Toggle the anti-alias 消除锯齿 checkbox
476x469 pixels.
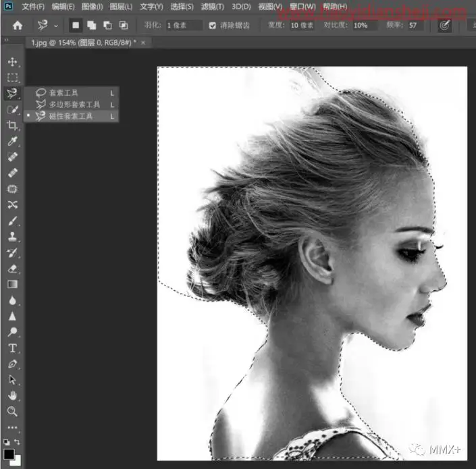point(213,26)
